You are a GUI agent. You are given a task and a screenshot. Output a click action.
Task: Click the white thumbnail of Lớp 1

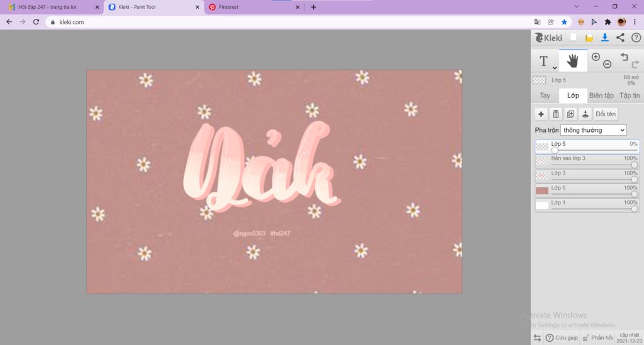pos(542,205)
